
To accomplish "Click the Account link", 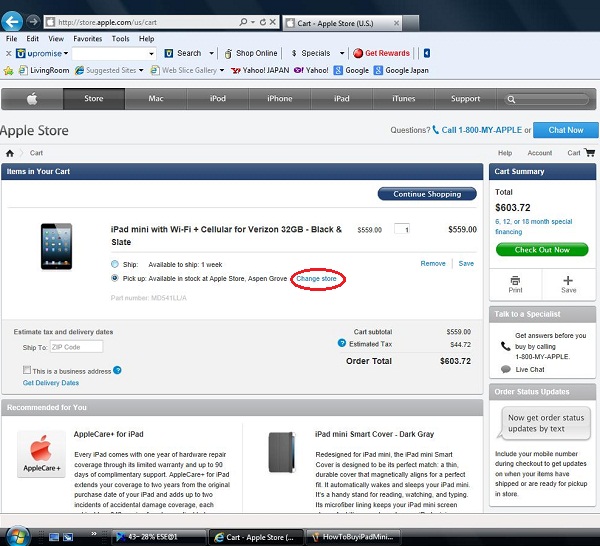I will (540, 153).
